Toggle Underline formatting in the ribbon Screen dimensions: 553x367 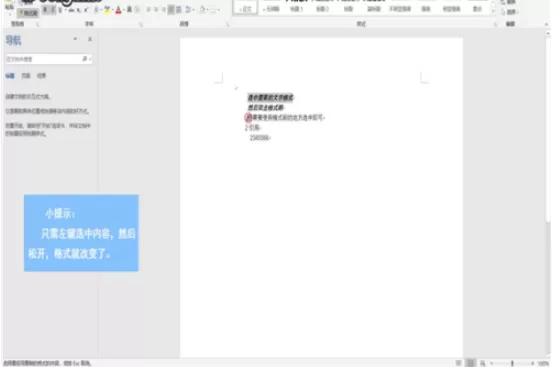point(60,10)
